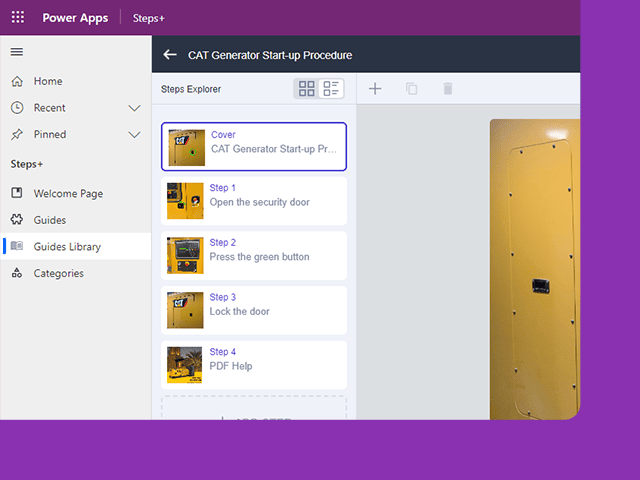Click Step 1 Open the security door
The width and height of the screenshot is (640, 480).
point(254,201)
